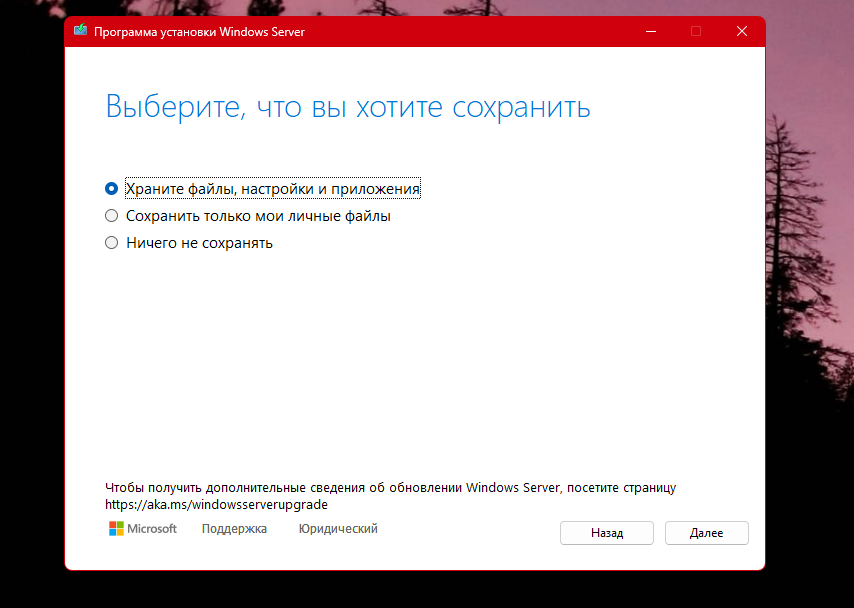Click the Microsoft logo in the footer
This screenshot has width=854, height=608.
[x=143, y=528]
